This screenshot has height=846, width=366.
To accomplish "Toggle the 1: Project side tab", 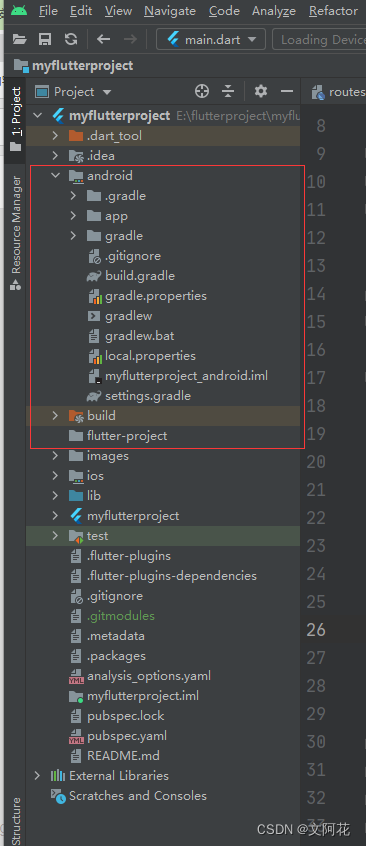I will [16, 120].
